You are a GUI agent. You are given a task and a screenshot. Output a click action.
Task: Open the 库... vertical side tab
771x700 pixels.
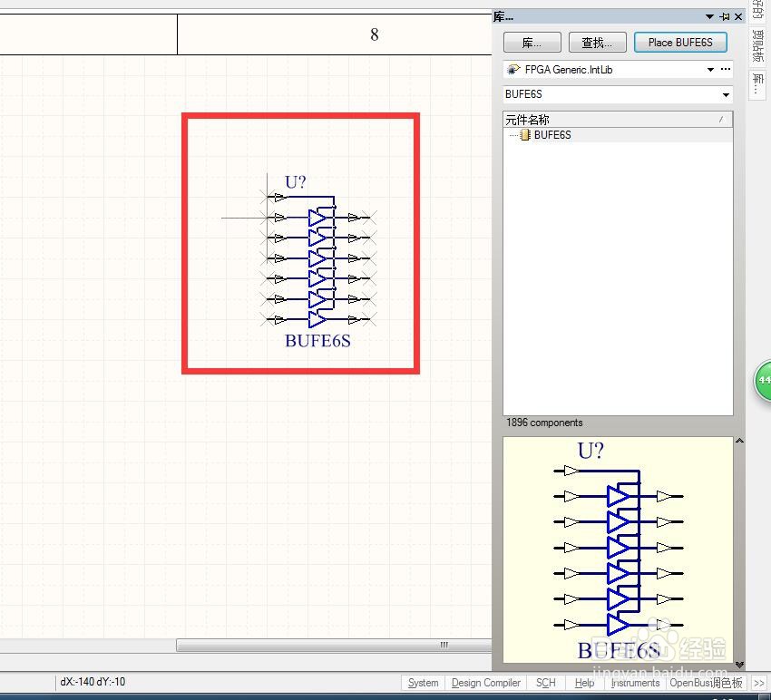pos(757,85)
